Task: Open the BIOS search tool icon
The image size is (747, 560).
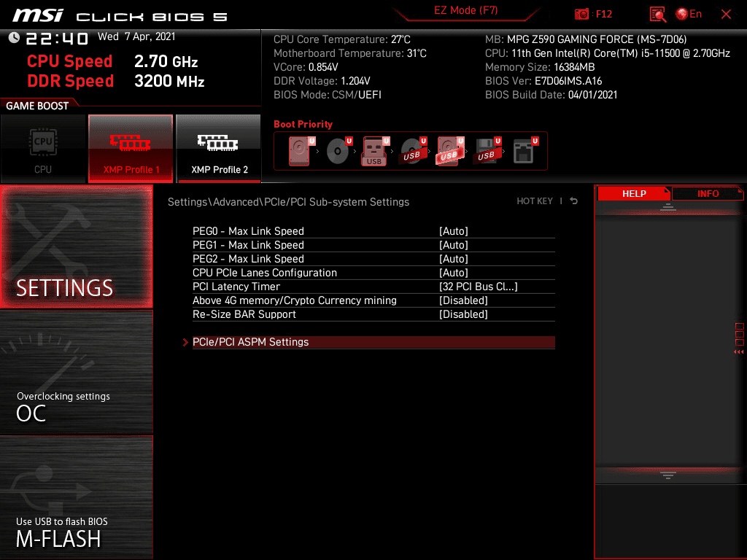Action: (658, 15)
